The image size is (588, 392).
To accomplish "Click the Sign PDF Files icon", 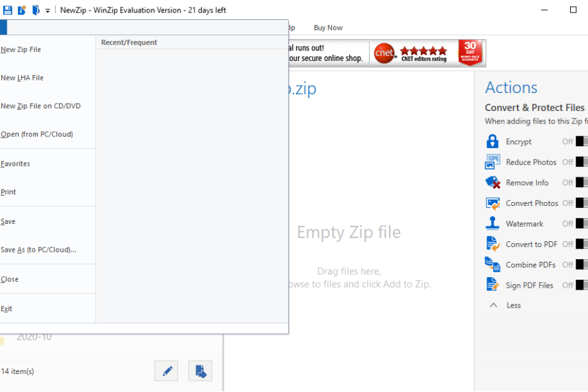I will [492, 285].
